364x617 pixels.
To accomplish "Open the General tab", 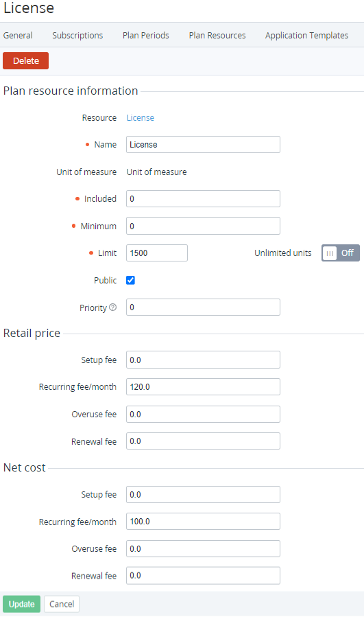I will pyautogui.click(x=18, y=36).
